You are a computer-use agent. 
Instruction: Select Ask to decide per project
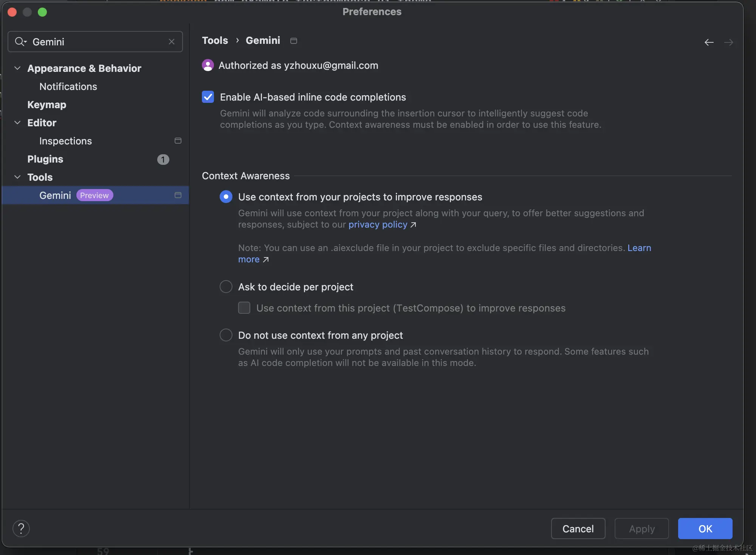click(x=226, y=287)
